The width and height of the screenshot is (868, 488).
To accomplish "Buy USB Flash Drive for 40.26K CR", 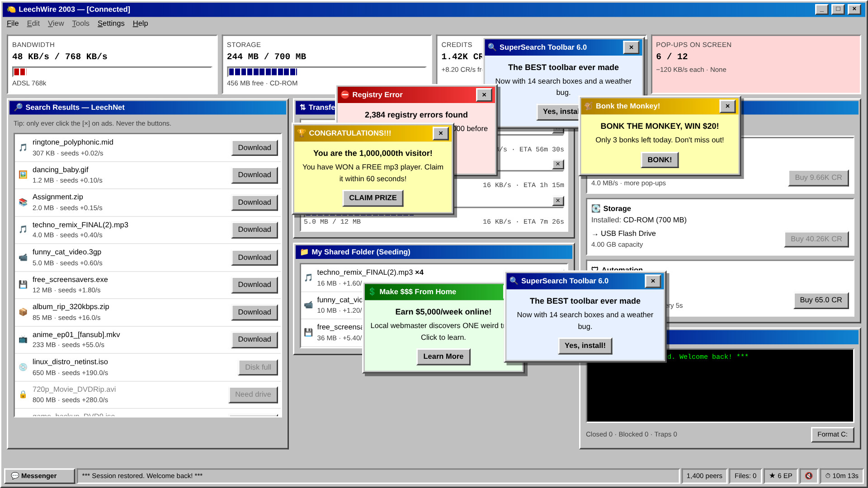I will 816,239.
